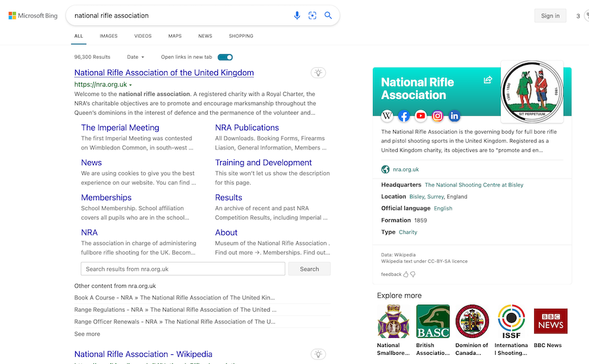Open Range Regulations - NRA link

(175, 310)
